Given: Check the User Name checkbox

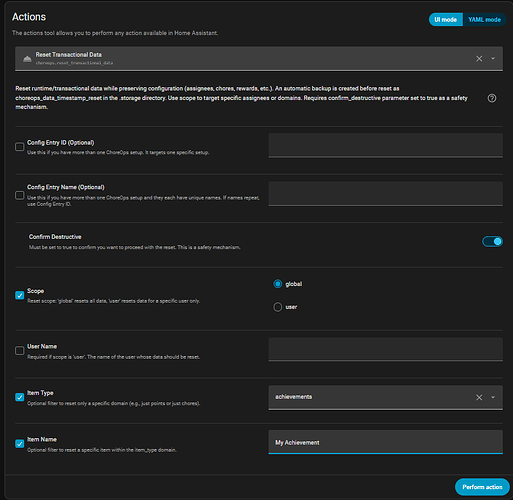Looking at the screenshot, I should (20, 350).
